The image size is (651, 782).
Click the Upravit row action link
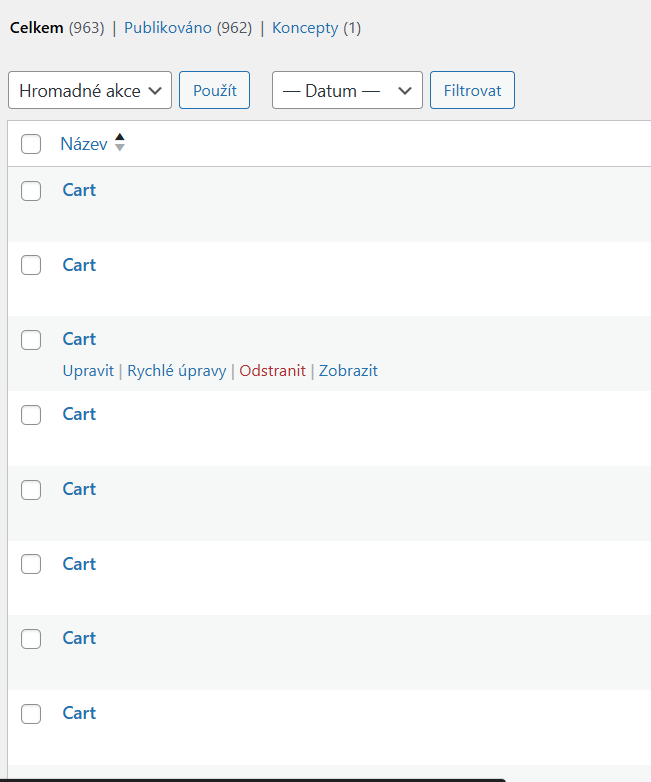[x=88, y=371]
